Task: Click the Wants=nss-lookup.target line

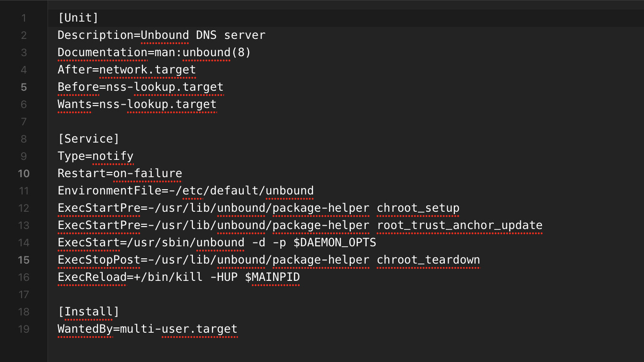Action: click(x=137, y=104)
